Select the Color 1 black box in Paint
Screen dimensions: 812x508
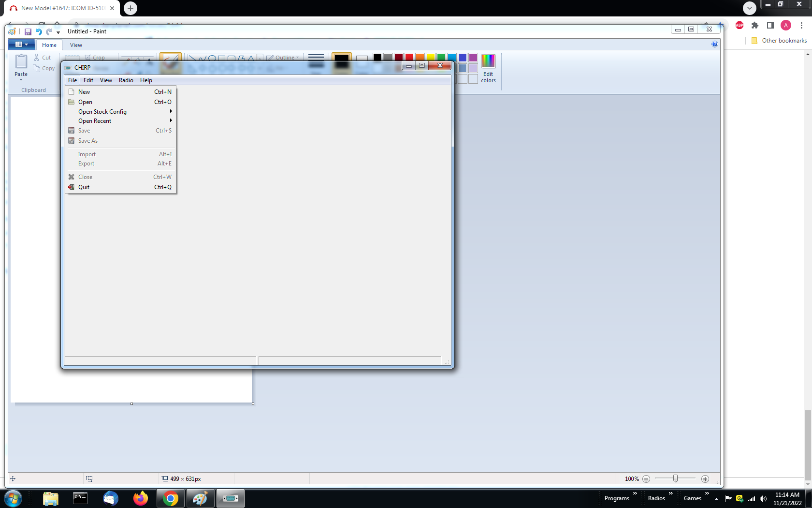pos(342,62)
